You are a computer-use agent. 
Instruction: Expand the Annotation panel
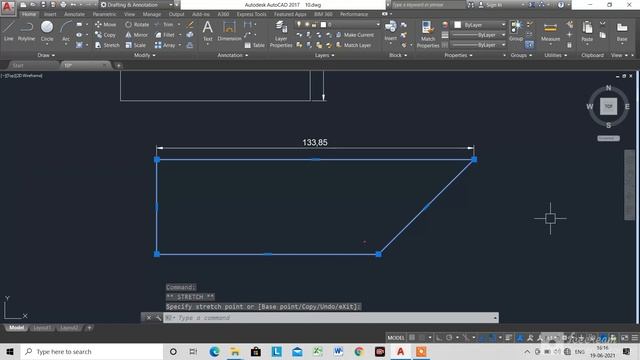point(232,55)
